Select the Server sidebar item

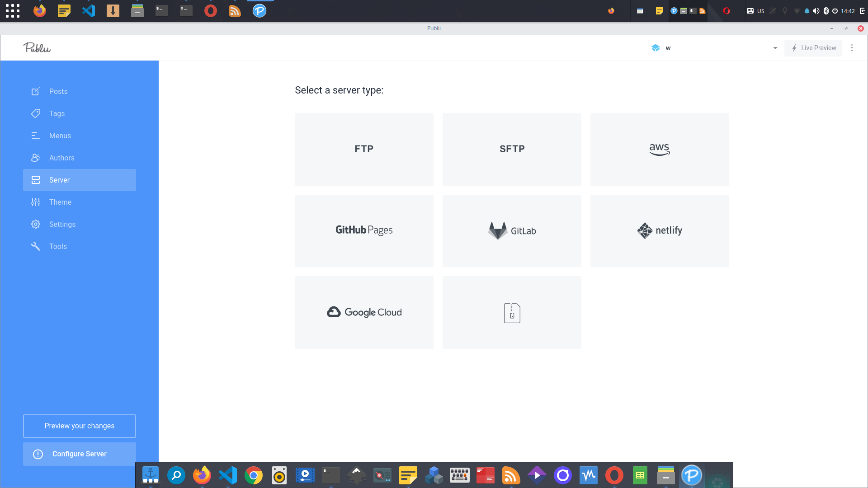click(x=80, y=180)
